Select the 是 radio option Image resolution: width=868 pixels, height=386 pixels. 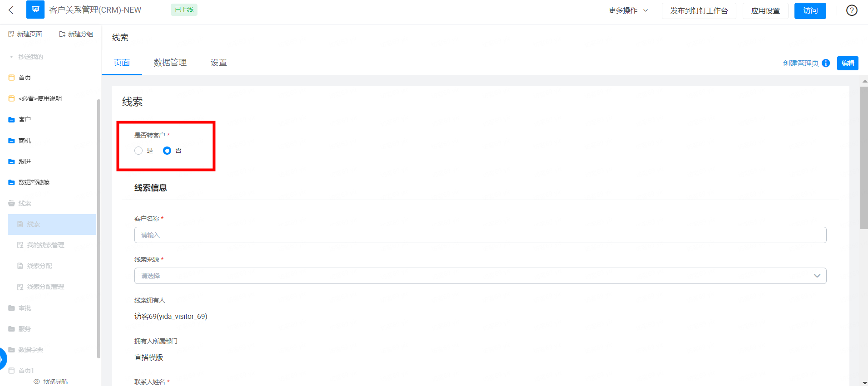(x=138, y=151)
